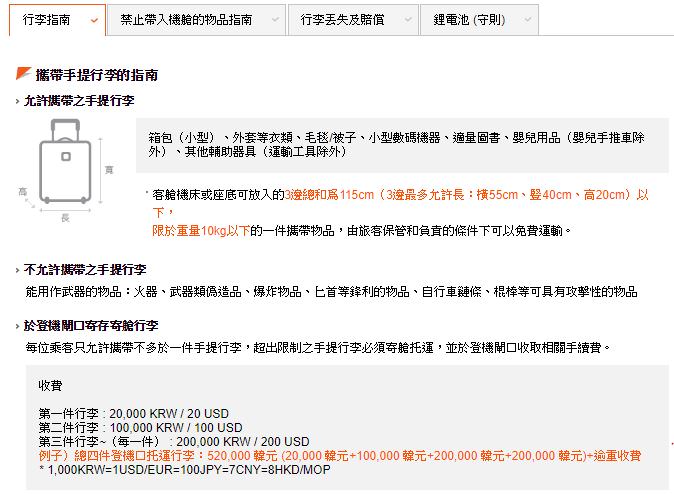674x495 pixels.
Task: Click the subheading 於登機閘口寄存寄艙行李
Action: point(91,325)
